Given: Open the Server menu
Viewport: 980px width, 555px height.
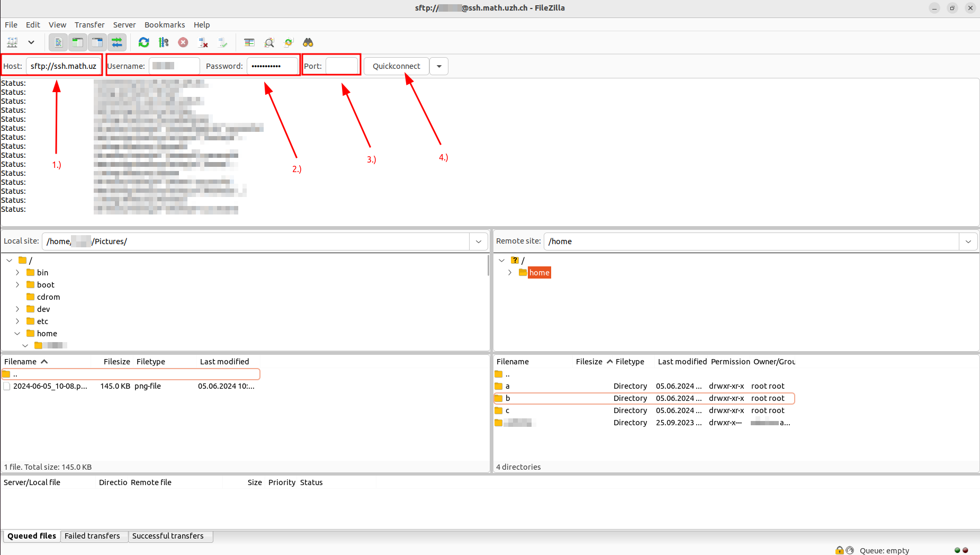Looking at the screenshot, I should point(124,25).
